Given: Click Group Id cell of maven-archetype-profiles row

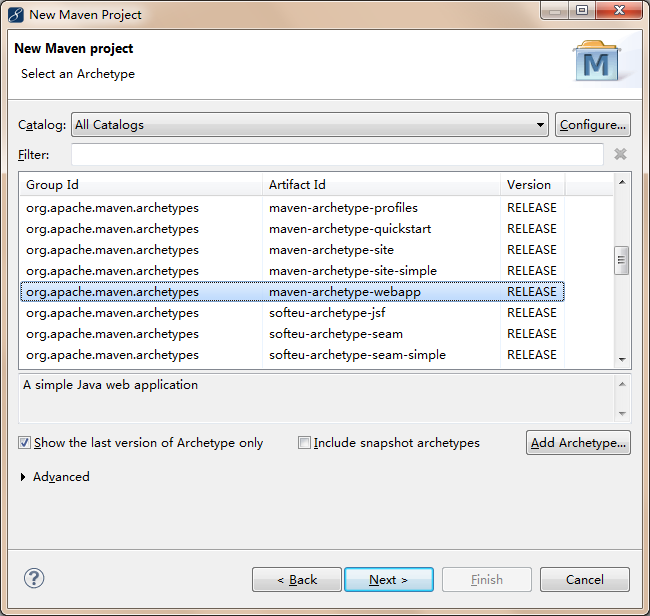Looking at the screenshot, I should tap(112, 208).
